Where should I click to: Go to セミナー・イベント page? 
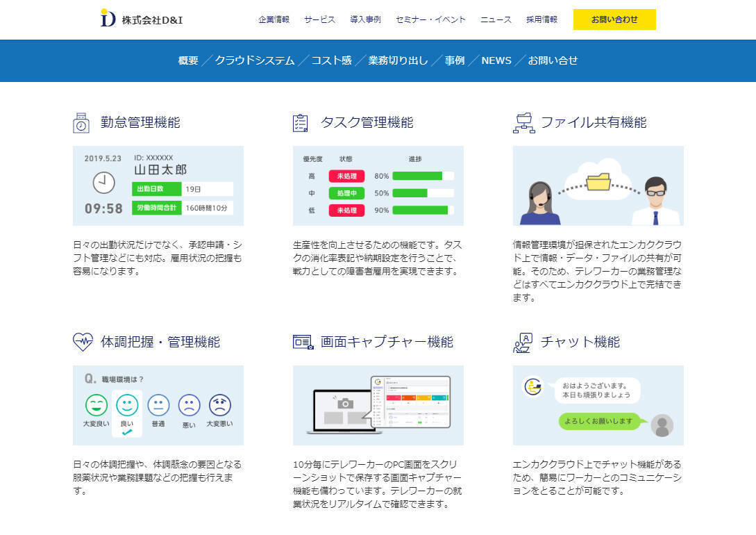[430, 19]
